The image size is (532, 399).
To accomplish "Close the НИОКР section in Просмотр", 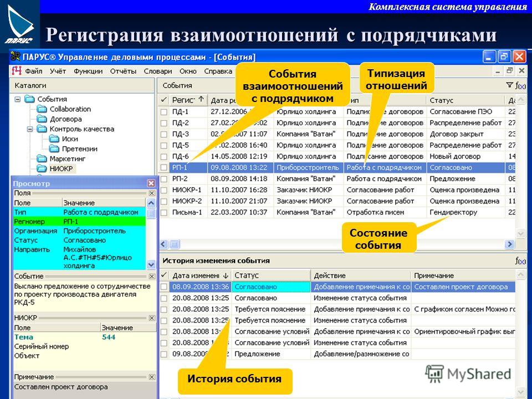I will pyautogui.click(x=152, y=318).
